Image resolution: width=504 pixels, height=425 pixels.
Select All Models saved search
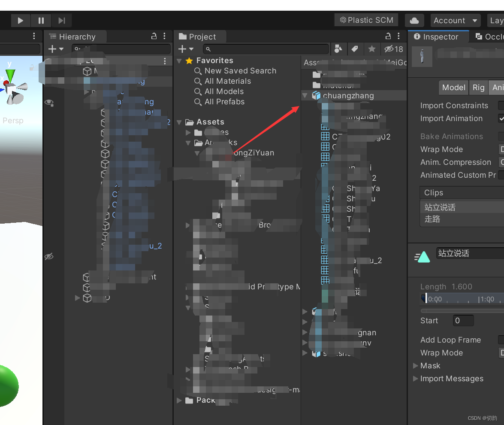224,91
